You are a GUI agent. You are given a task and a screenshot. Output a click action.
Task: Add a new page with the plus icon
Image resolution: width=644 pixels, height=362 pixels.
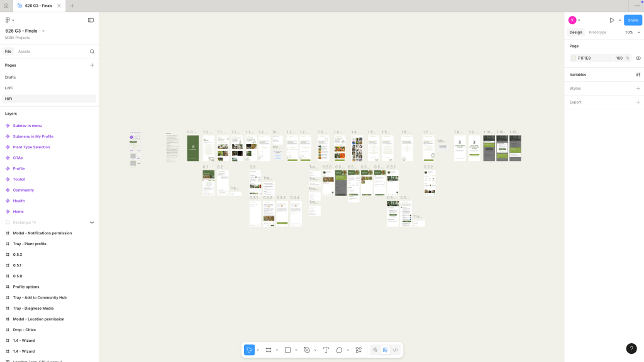(x=92, y=65)
